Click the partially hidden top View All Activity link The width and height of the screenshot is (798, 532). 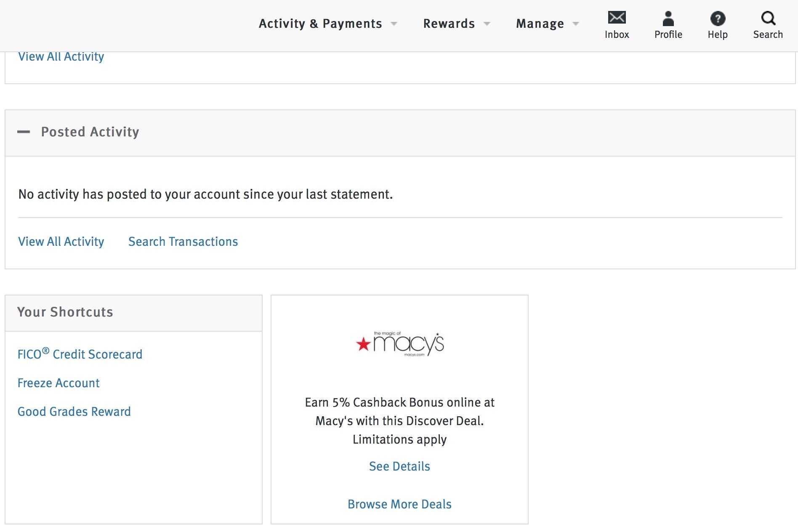[x=61, y=57]
